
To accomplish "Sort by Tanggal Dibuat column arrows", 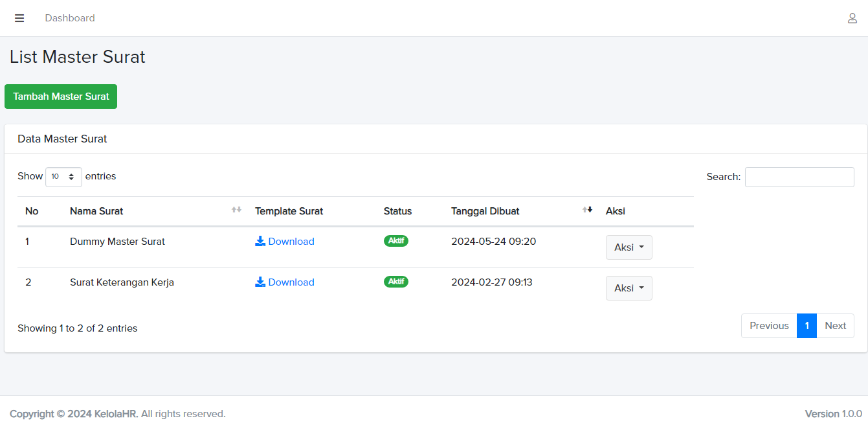I will click(x=587, y=210).
